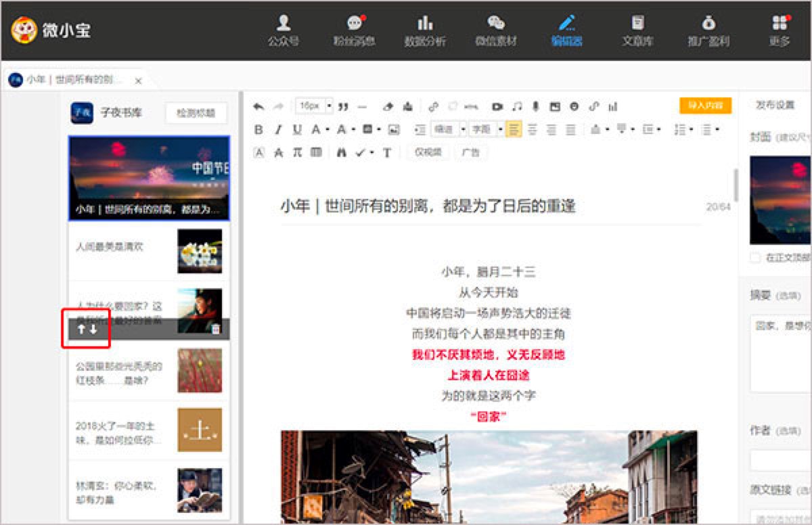Click the orange 导入内容 button
812x525 pixels.
pyautogui.click(x=705, y=106)
